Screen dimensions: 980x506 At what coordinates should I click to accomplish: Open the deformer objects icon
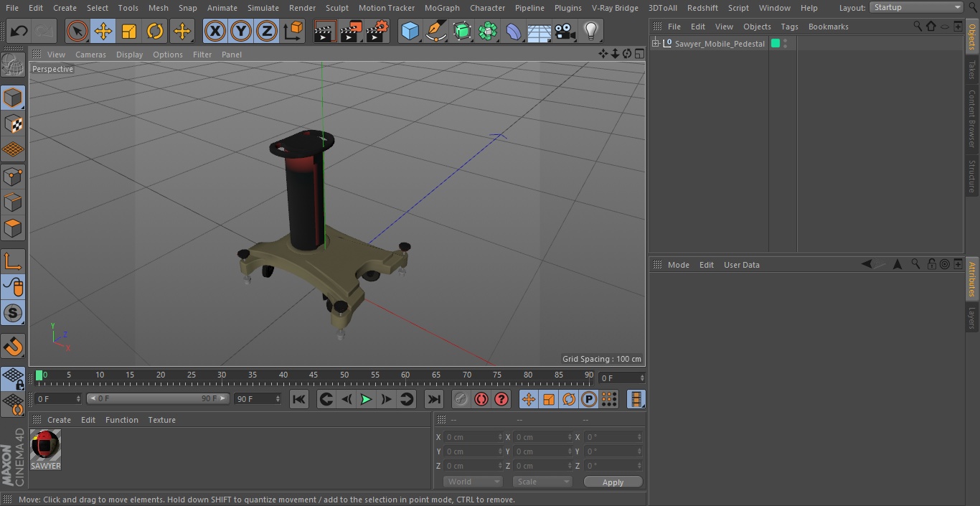(x=514, y=31)
